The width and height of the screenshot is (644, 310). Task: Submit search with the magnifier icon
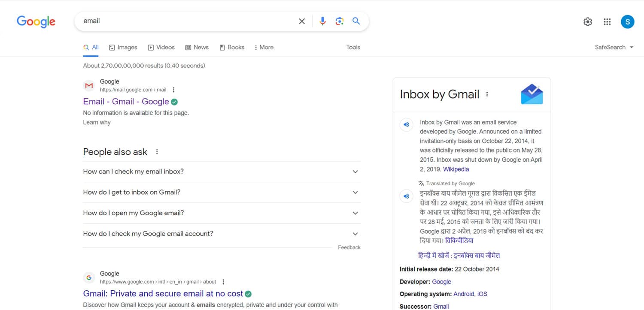pyautogui.click(x=356, y=21)
